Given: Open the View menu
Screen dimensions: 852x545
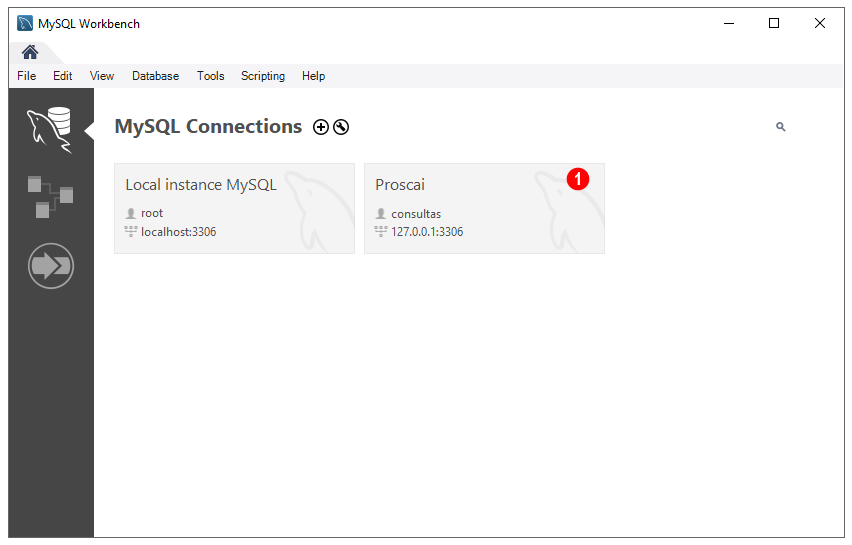Looking at the screenshot, I should point(102,76).
